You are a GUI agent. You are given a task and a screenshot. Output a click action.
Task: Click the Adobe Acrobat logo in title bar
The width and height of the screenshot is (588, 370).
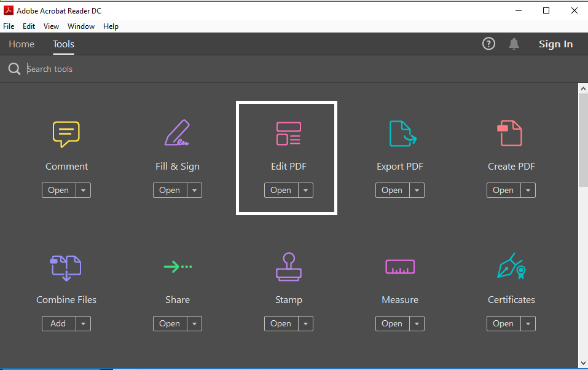tap(8, 10)
